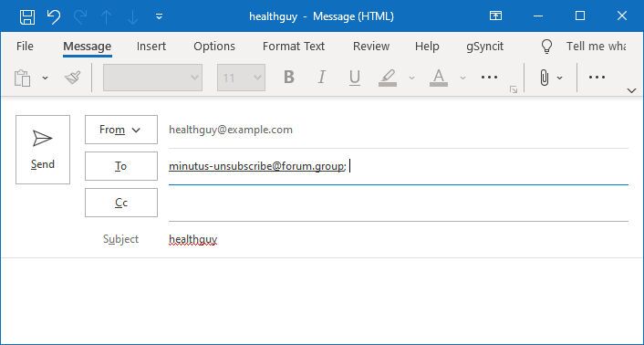Apply the font color A
The image size is (644, 345).
[439, 78]
